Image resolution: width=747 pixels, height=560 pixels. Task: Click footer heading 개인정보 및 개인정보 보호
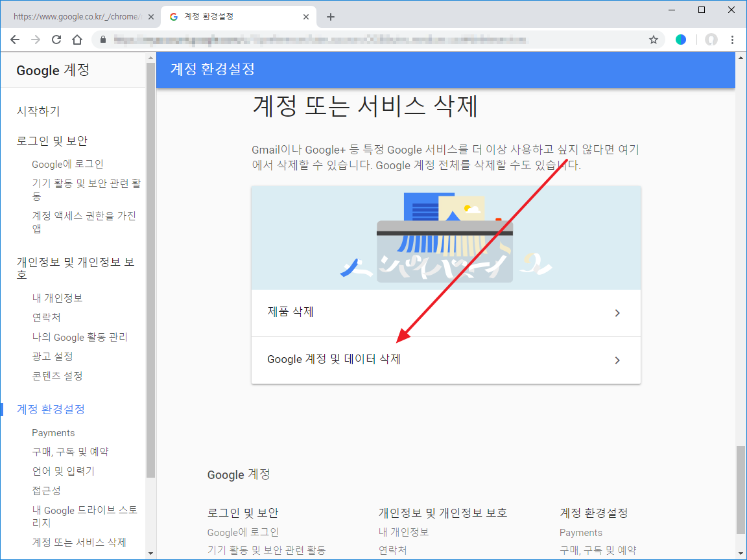(443, 513)
